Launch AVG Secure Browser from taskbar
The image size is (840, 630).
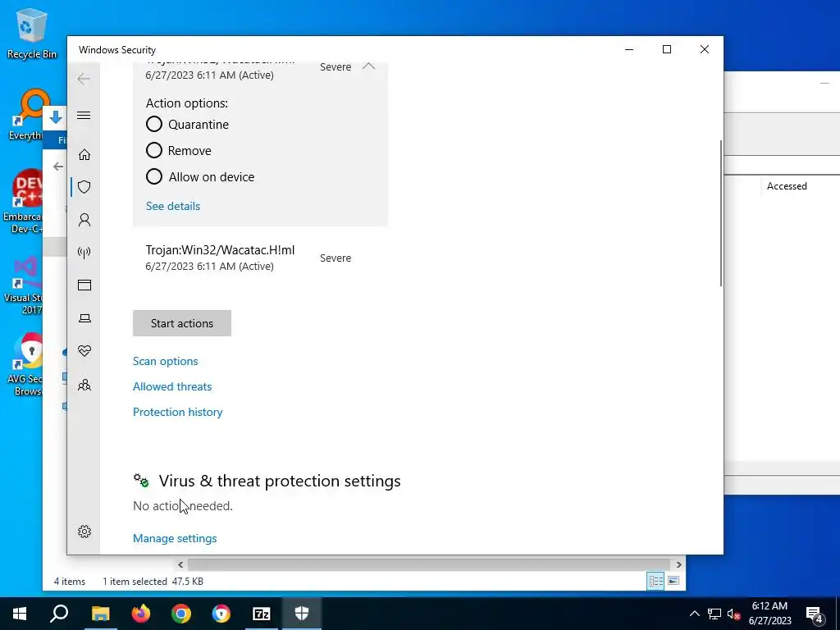click(221, 614)
